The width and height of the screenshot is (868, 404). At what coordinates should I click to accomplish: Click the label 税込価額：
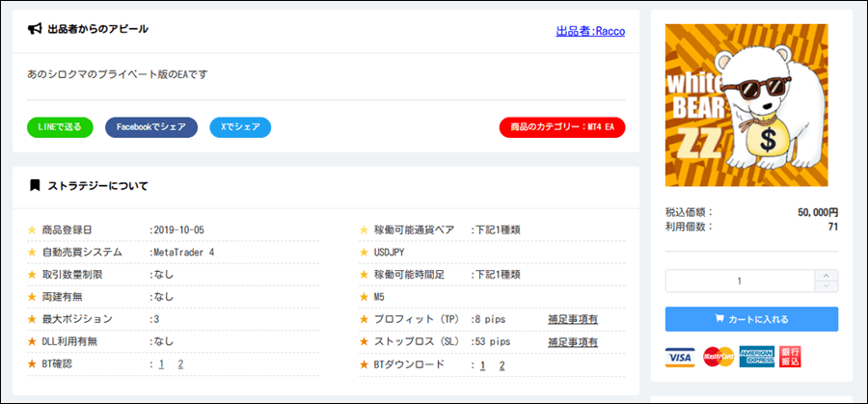pyautogui.click(x=690, y=212)
